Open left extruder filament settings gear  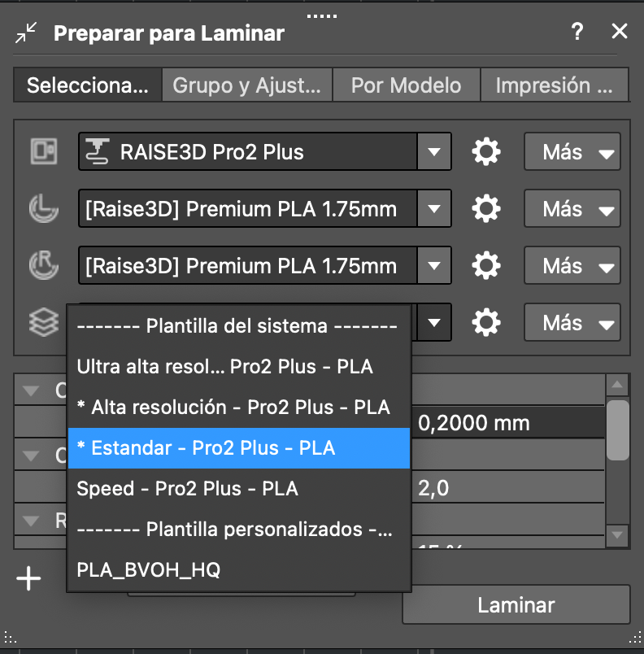pos(486,209)
